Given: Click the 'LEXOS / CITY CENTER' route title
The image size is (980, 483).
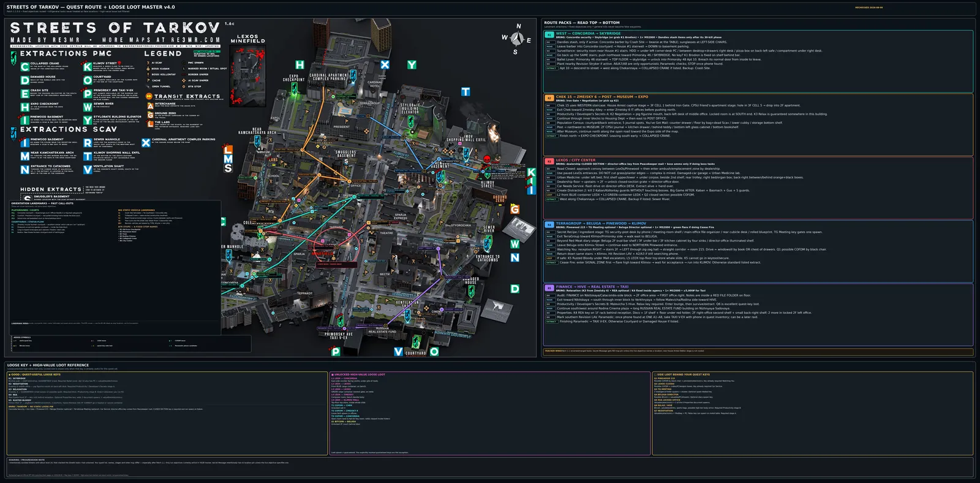Looking at the screenshot, I should (575, 160).
